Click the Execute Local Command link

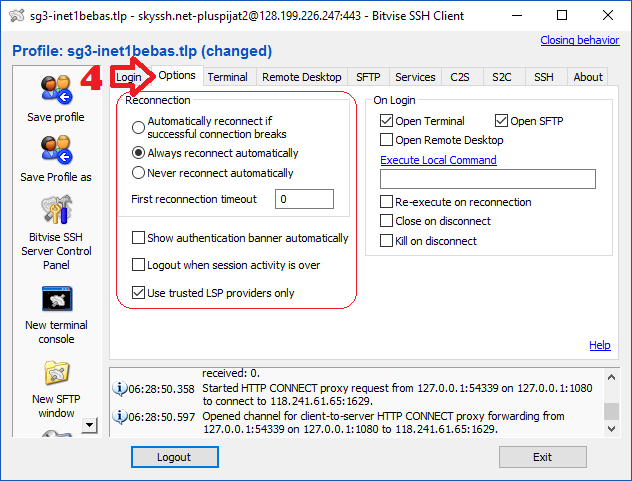(x=438, y=160)
